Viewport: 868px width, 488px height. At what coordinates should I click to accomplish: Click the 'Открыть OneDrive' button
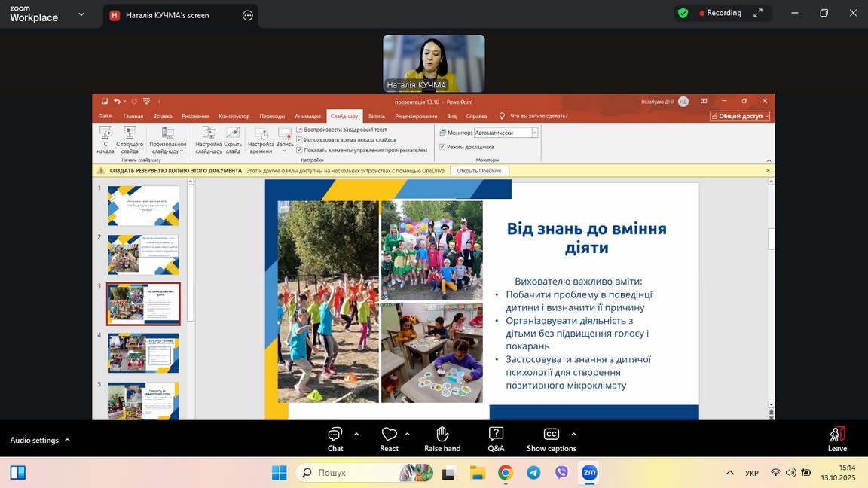tap(479, 171)
